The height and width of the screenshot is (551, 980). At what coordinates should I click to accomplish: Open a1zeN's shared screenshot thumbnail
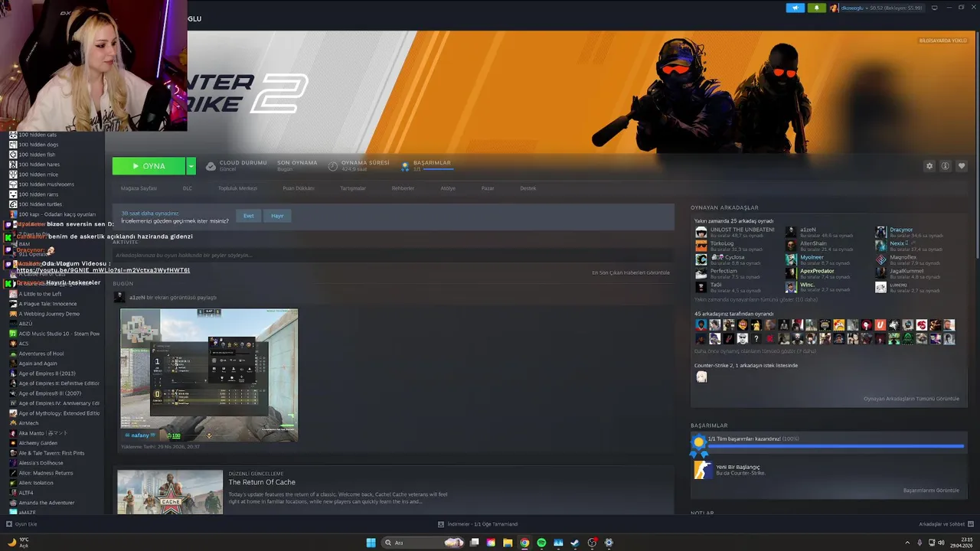click(x=209, y=375)
